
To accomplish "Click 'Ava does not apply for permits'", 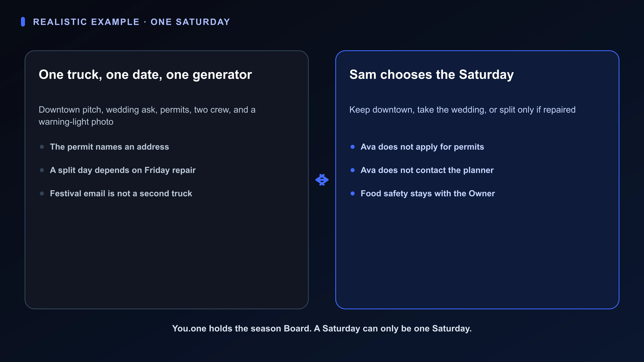I will click(x=422, y=147).
